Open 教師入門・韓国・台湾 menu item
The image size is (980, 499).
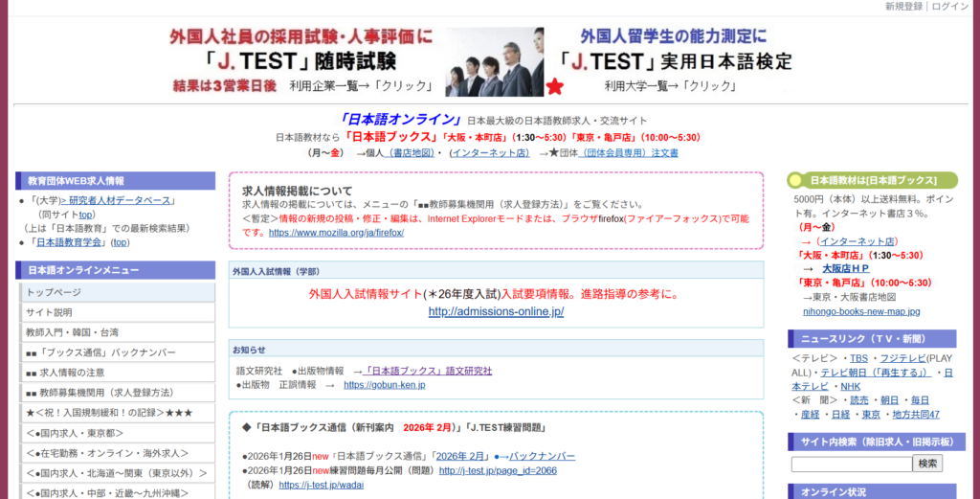click(118, 332)
